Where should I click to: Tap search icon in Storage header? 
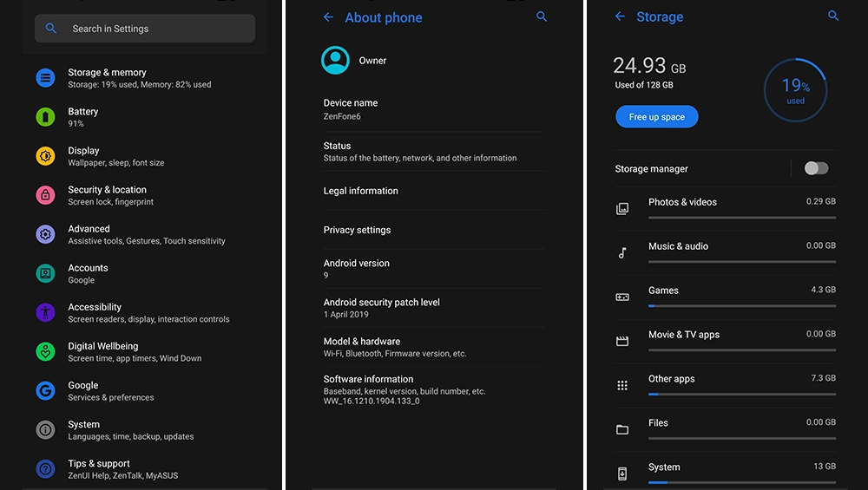coord(833,16)
